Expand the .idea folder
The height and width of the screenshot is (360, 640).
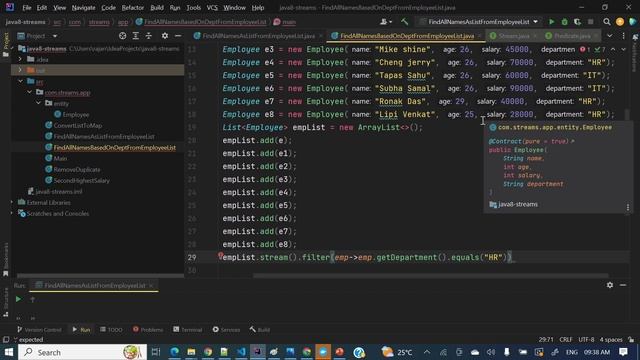coord(20,59)
